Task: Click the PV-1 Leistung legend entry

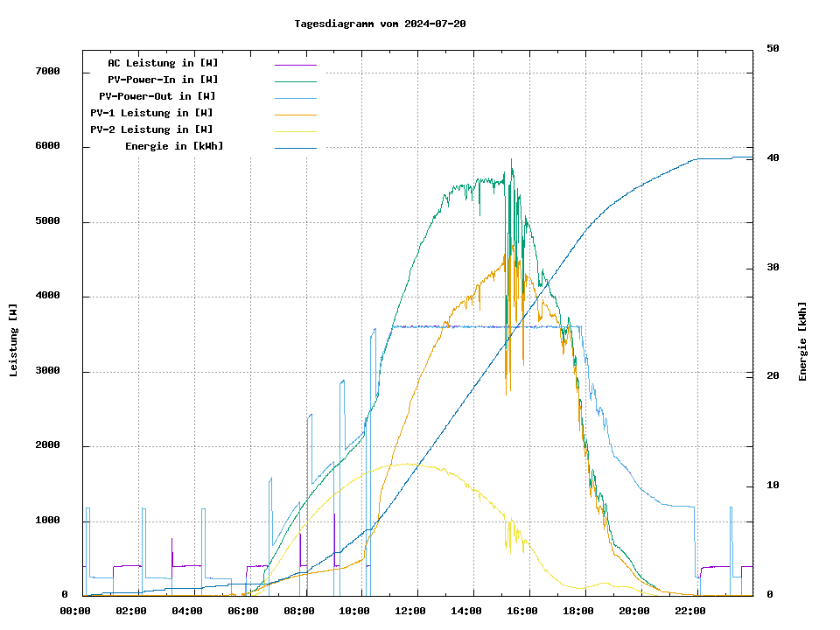Action: click(x=150, y=113)
